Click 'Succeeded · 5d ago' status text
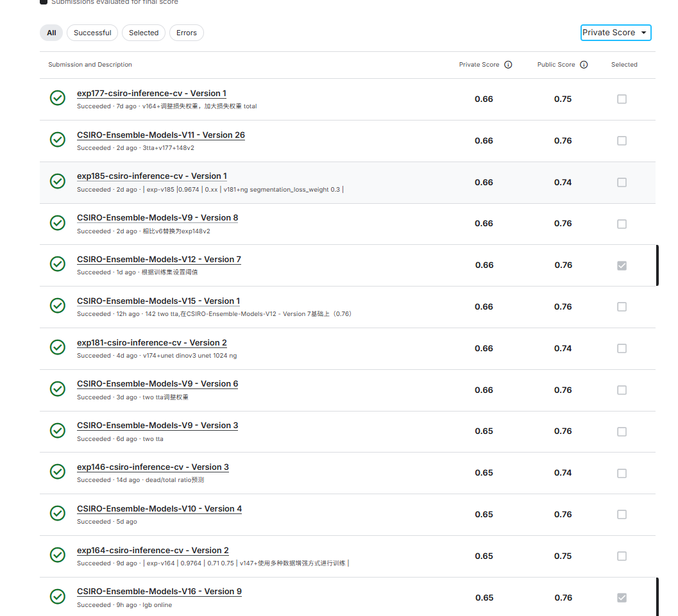The width and height of the screenshot is (678, 616). click(107, 521)
